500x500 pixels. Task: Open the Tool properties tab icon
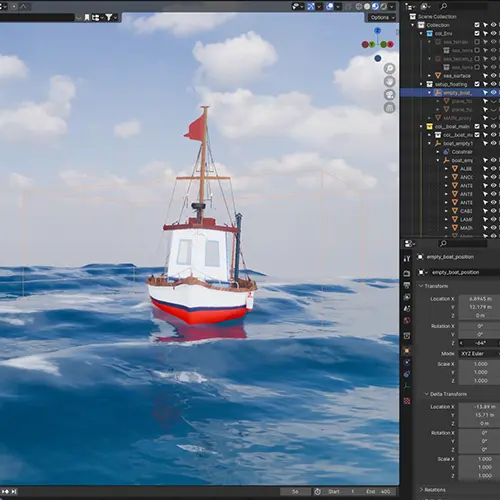407,258
